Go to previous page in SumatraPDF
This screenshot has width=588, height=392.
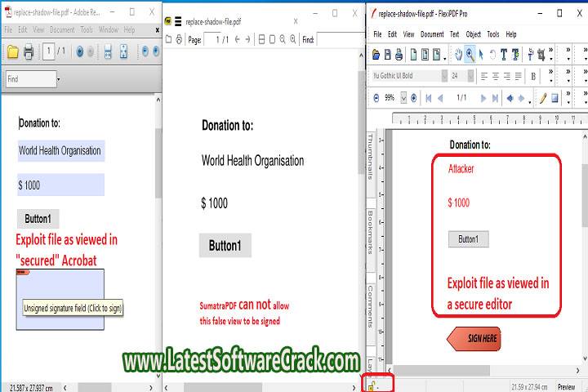237,39
